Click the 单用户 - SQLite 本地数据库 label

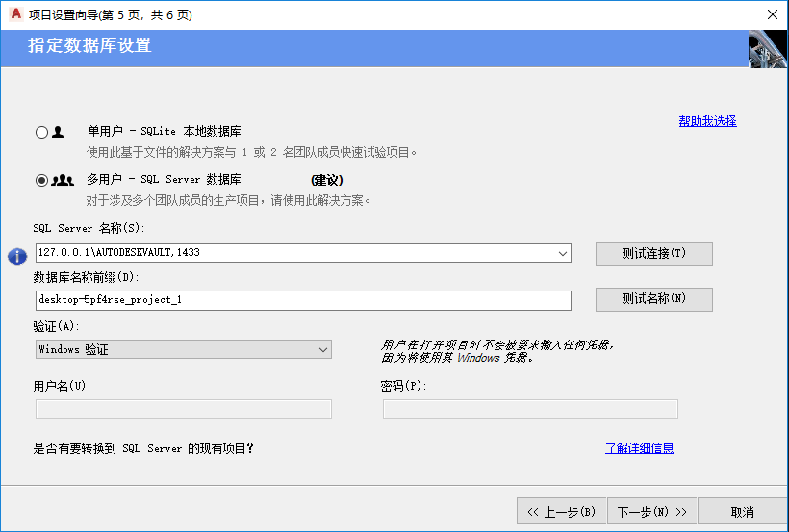point(164,132)
